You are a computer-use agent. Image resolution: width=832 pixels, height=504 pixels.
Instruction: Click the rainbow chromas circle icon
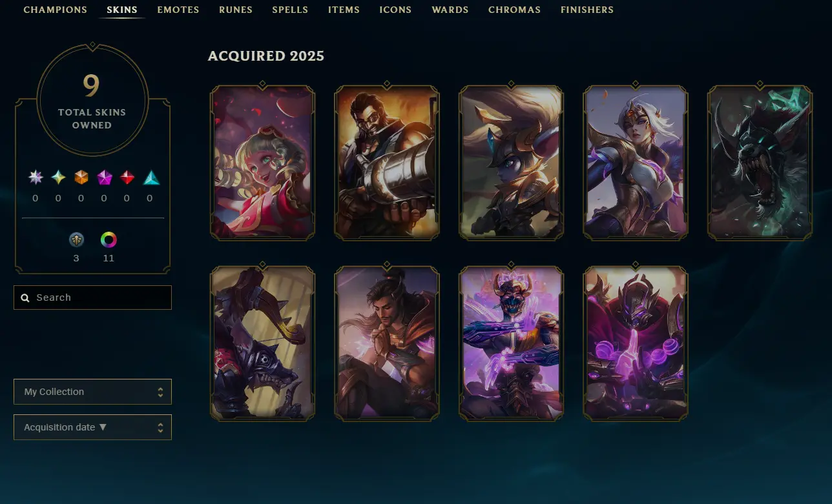pos(109,240)
